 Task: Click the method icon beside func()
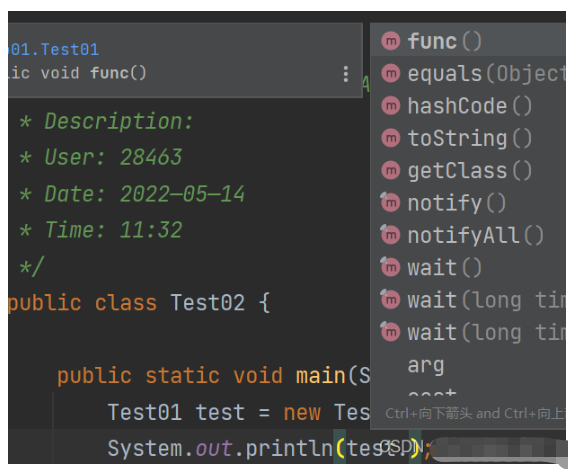391,41
